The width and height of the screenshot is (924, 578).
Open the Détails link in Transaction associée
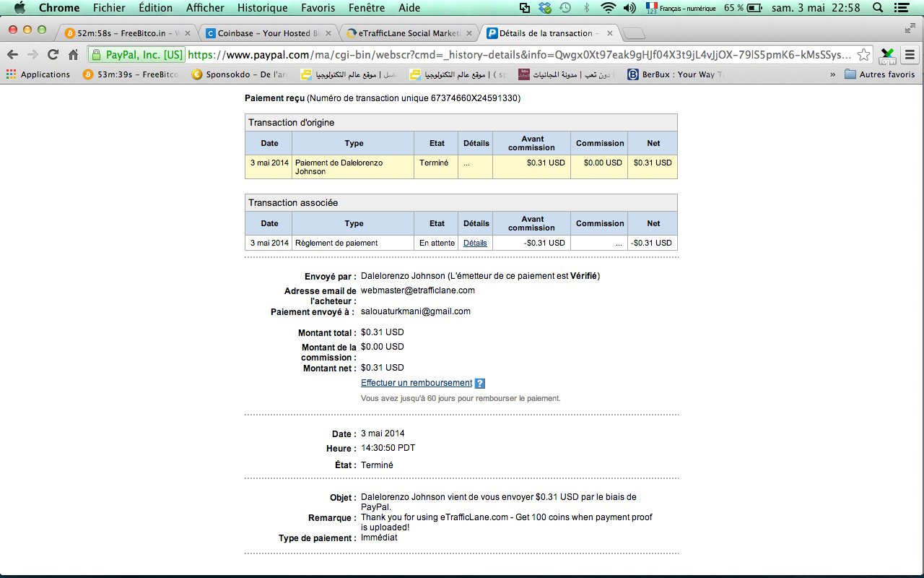(475, 243)
